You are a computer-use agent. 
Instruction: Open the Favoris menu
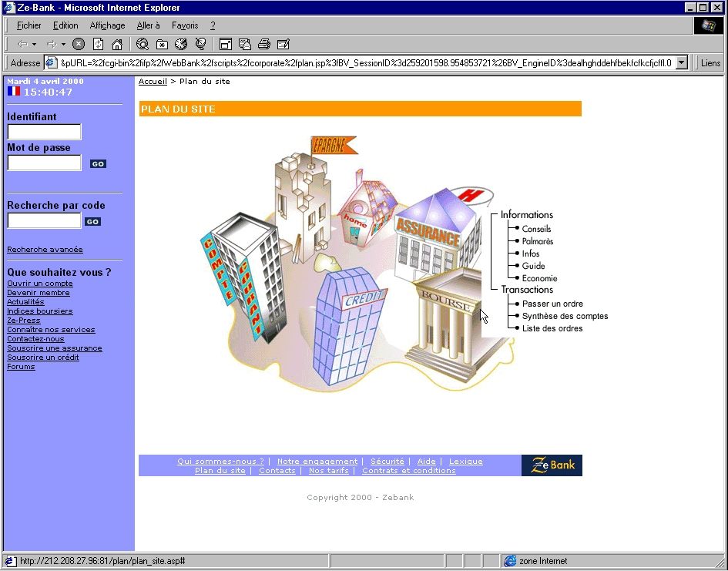pyautogui.click(x=185, y=25)
